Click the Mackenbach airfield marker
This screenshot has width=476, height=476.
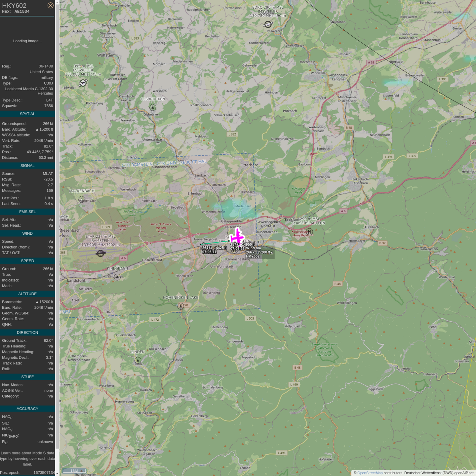click(82, 199)
